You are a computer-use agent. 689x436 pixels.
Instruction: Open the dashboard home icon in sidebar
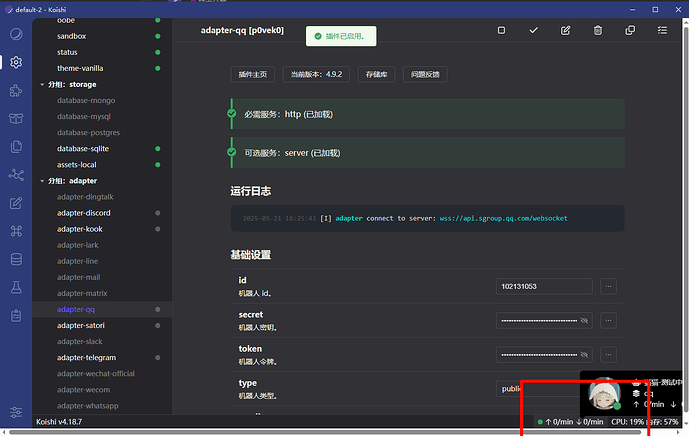(16, 34)
